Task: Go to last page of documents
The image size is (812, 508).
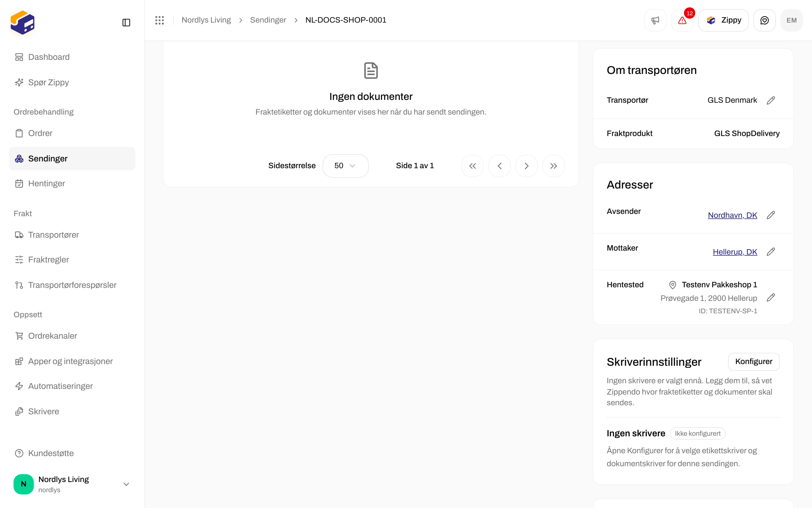Action: pos(554,166)
